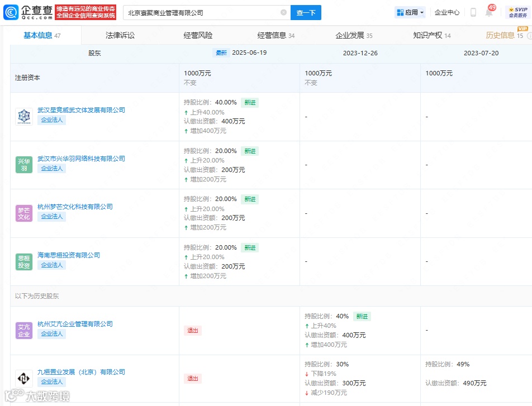Switch to the 法律诉讼 tab
This screenshot has height=406, width=532.
(120, 35)
